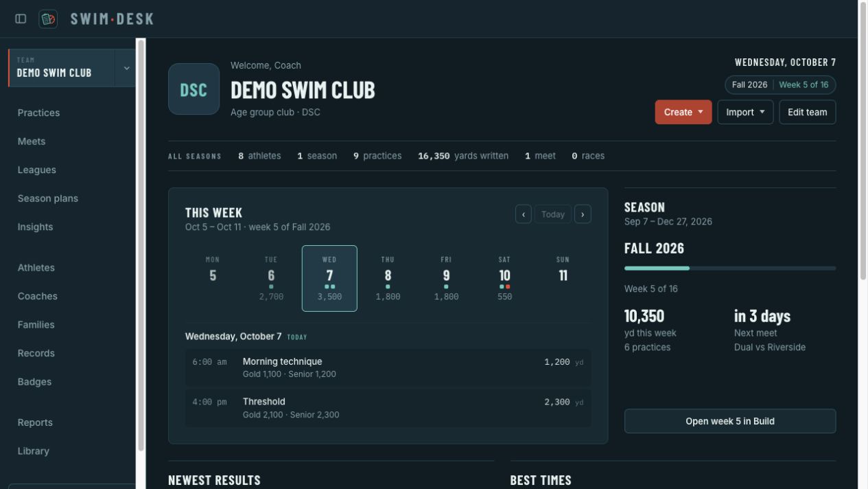This screenshot has width=868, height=489.
Task: Click the Swim Desk logo icon
Action: click(x=48, y=19)
